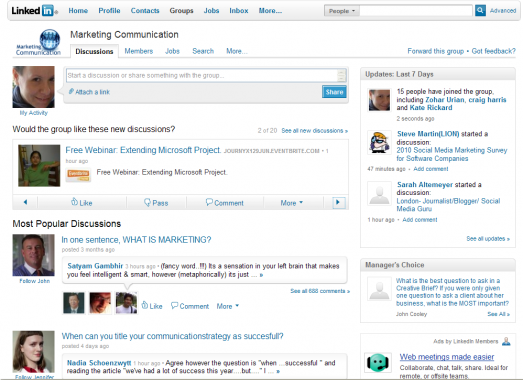Open the Home menu

click(x=78, y=11)
